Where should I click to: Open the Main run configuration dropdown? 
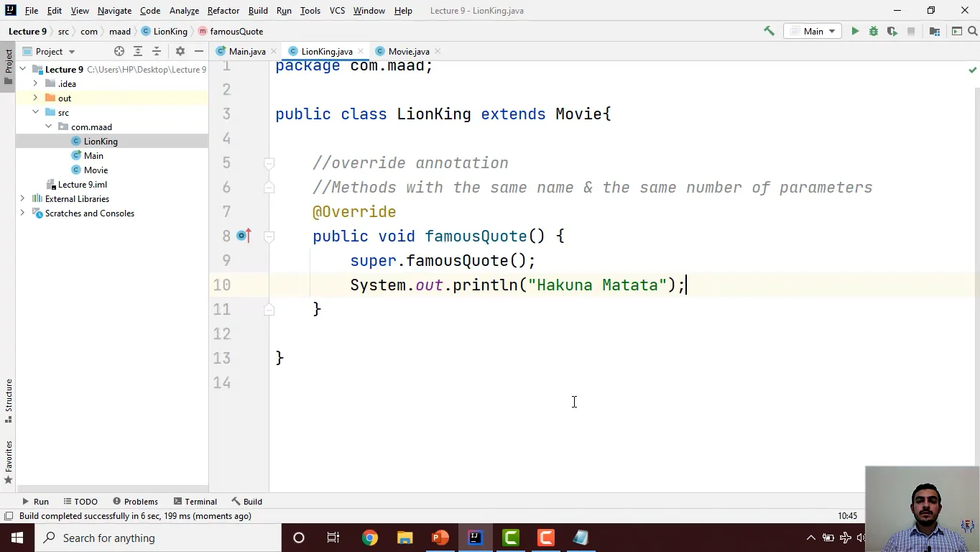813,32
